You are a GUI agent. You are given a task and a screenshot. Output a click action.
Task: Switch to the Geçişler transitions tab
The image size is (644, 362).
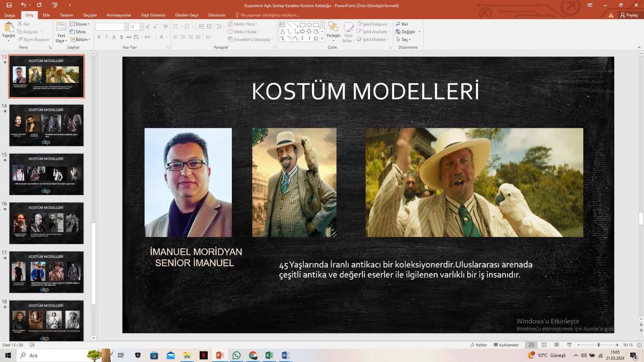[90, 15]
